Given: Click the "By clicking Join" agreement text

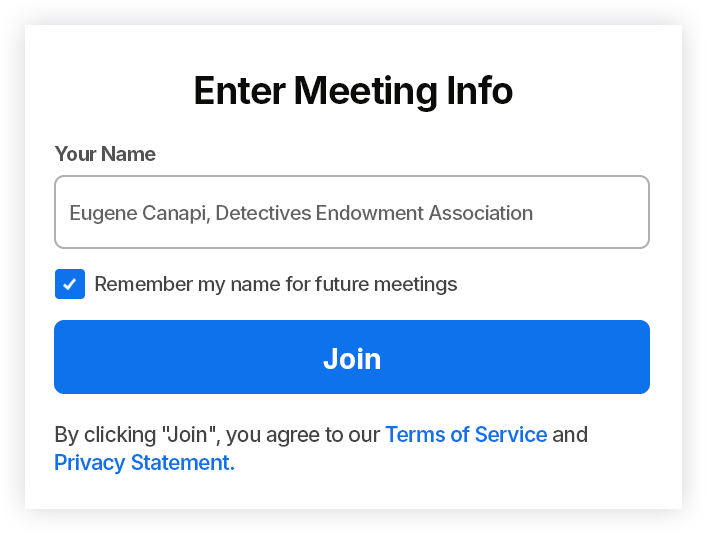Looking at the screenshot, I should (218, 435).
